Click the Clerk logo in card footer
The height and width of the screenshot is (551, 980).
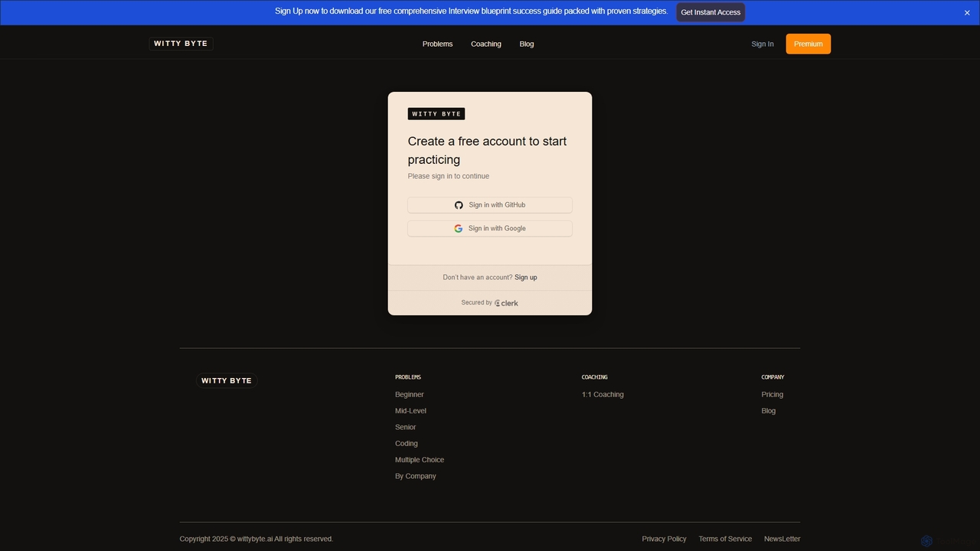coord(506,303)
